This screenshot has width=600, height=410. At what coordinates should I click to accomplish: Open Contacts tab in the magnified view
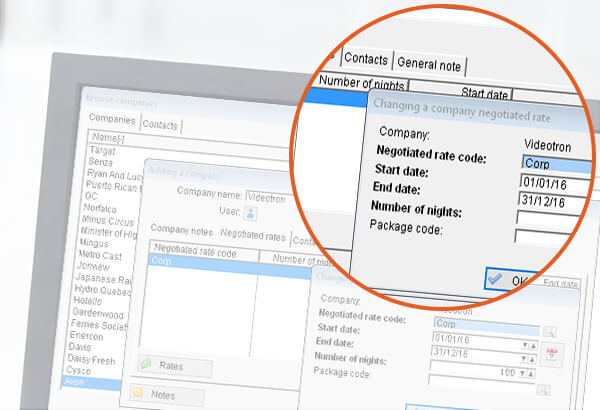click(366, 59)
